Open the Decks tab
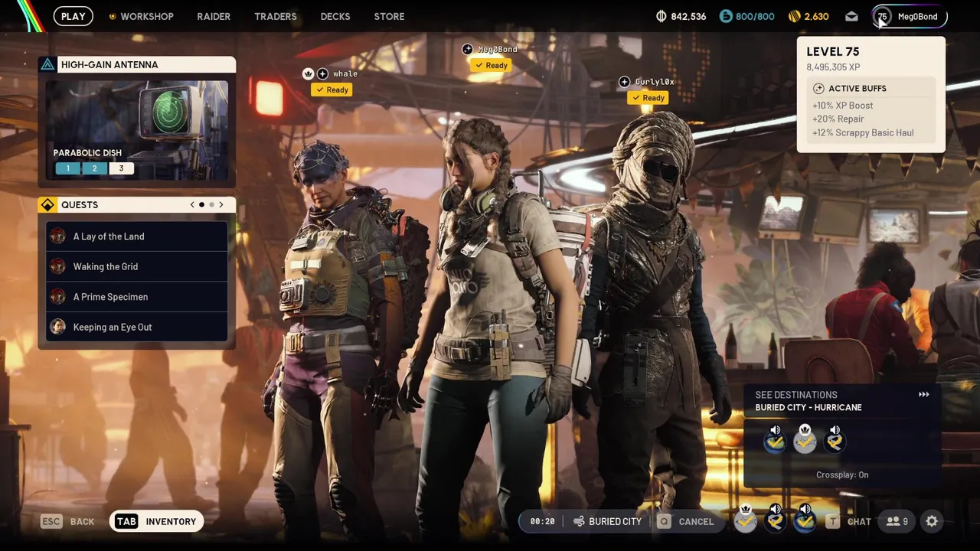 click(x=335, y=16)
